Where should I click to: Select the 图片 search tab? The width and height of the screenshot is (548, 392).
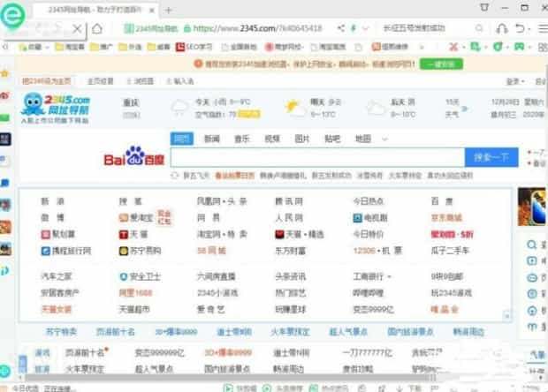tap(302, 139)
